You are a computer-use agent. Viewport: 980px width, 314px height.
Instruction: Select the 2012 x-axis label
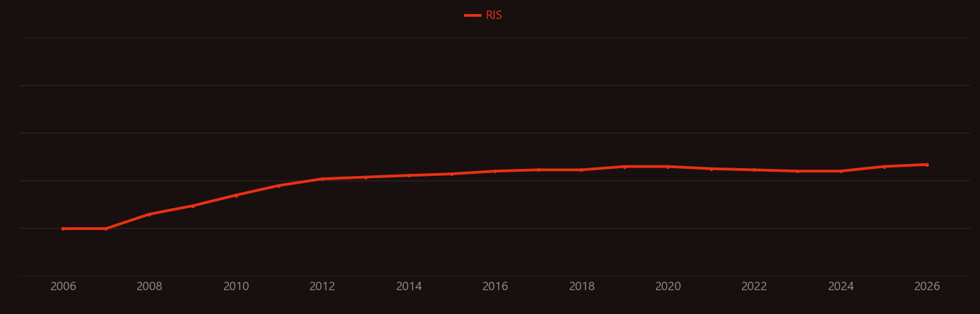click(x=322, y=287)
